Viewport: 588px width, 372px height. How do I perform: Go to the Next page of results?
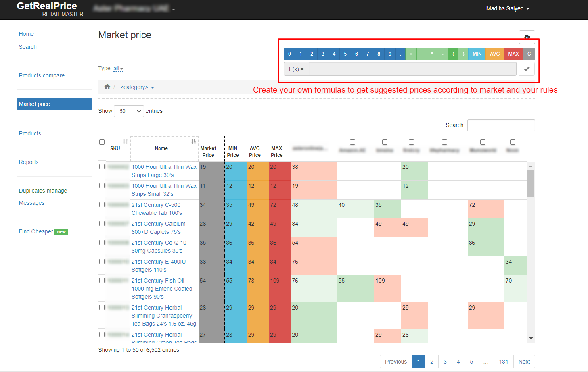(524, 362)
